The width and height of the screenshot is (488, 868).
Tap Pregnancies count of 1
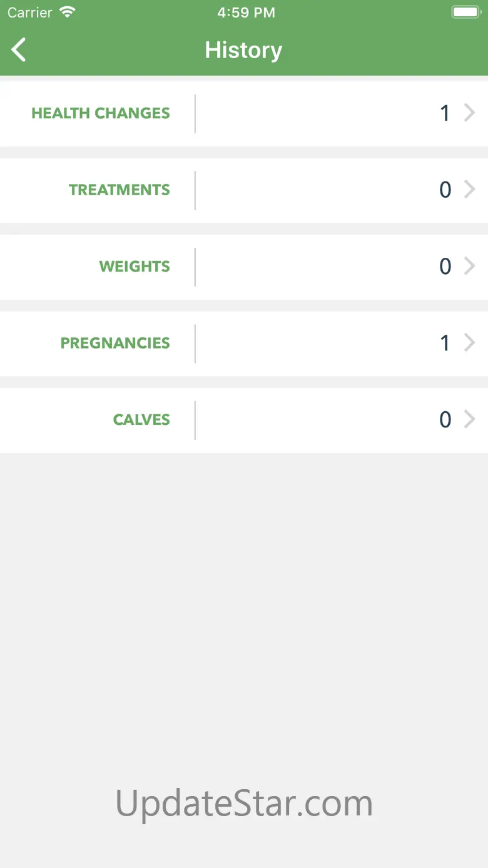(x=445, y=343)
